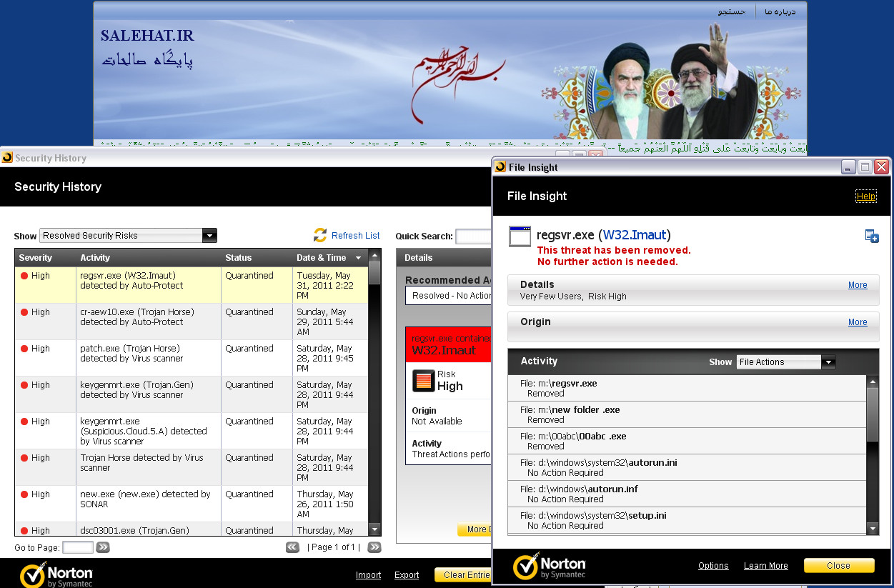
Task: Click the File Insight copy-to-clipboard icon
Action: pos(871,236)
